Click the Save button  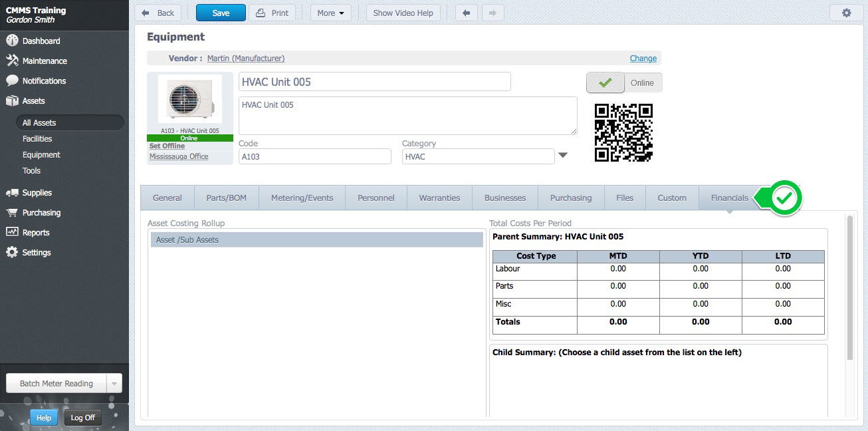(221, 13)
